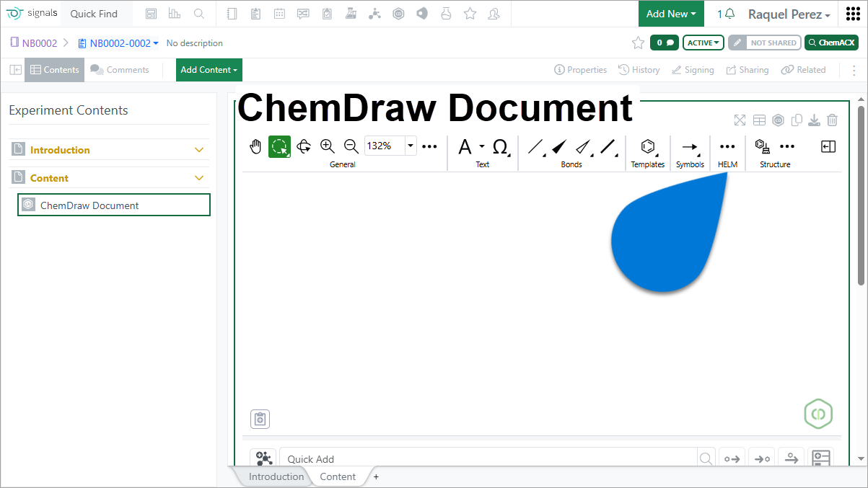
Task: Zoom in with the magnifier plus icon
Action: 328,146
